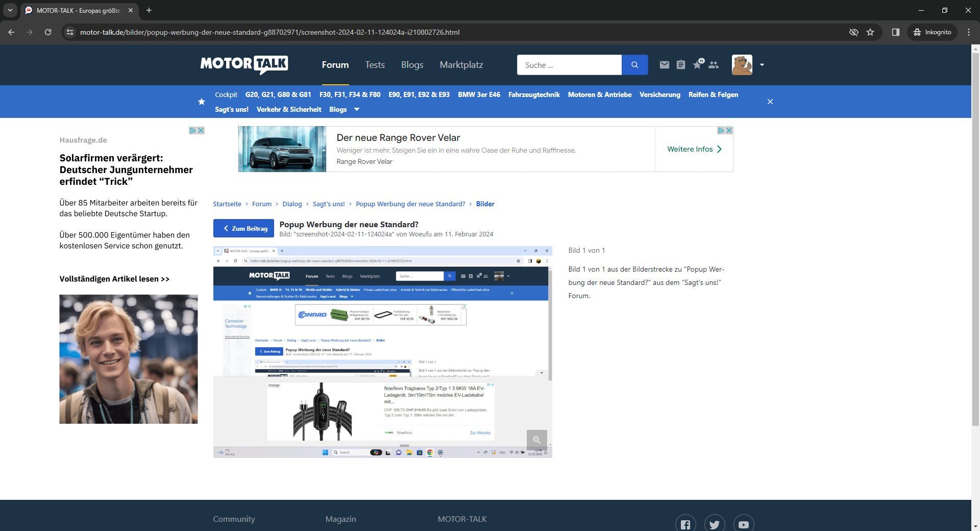Click Forum breadcrumb link
Viewport: 980px width, 531px height.
tap(262, 204)
